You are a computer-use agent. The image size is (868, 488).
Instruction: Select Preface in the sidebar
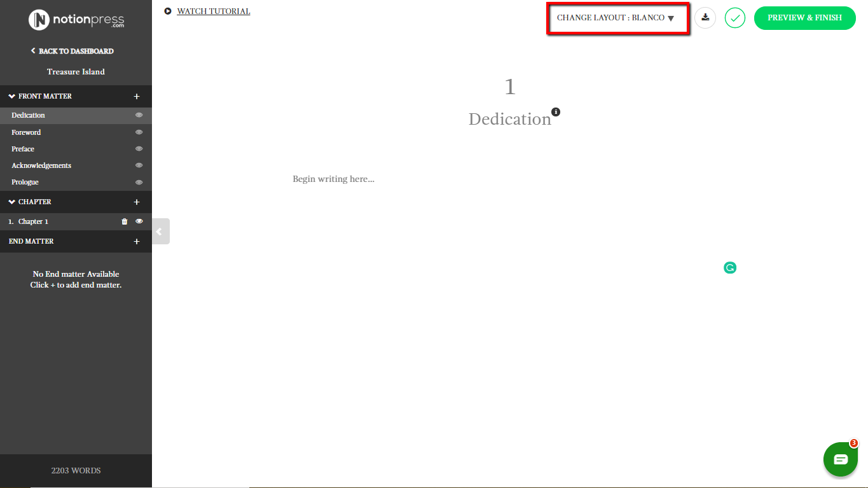23,149
